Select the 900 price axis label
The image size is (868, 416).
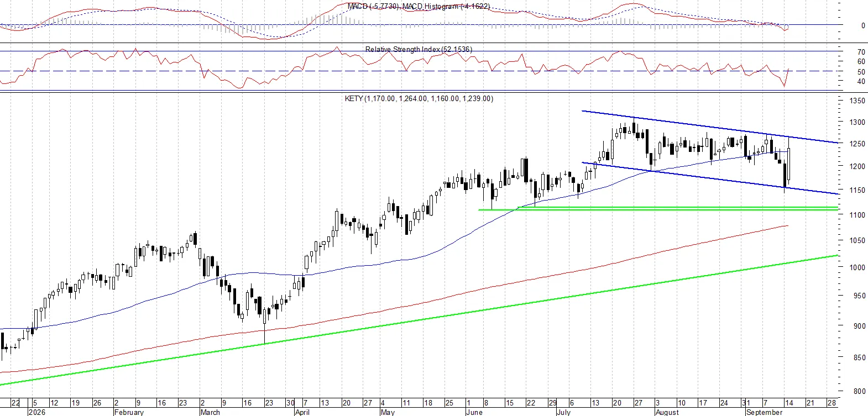pos(859,327)
